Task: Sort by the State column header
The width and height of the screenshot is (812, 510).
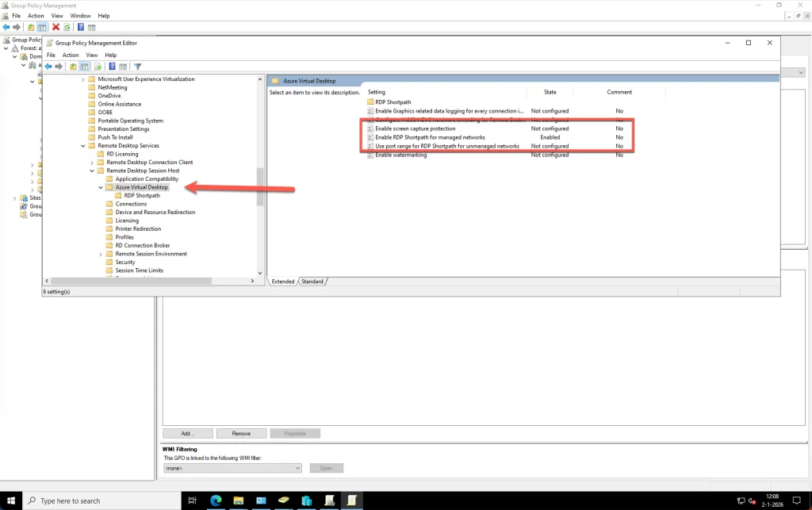Action: point(550,92)
